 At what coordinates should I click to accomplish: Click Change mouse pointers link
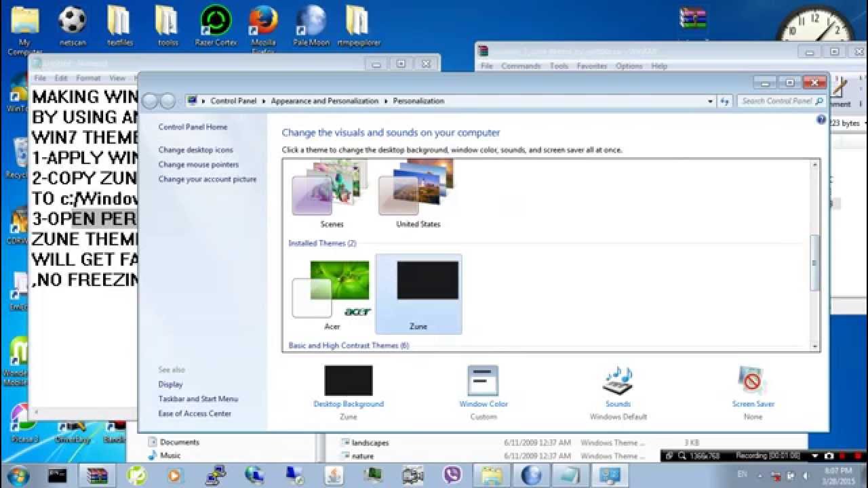point(199,165)
